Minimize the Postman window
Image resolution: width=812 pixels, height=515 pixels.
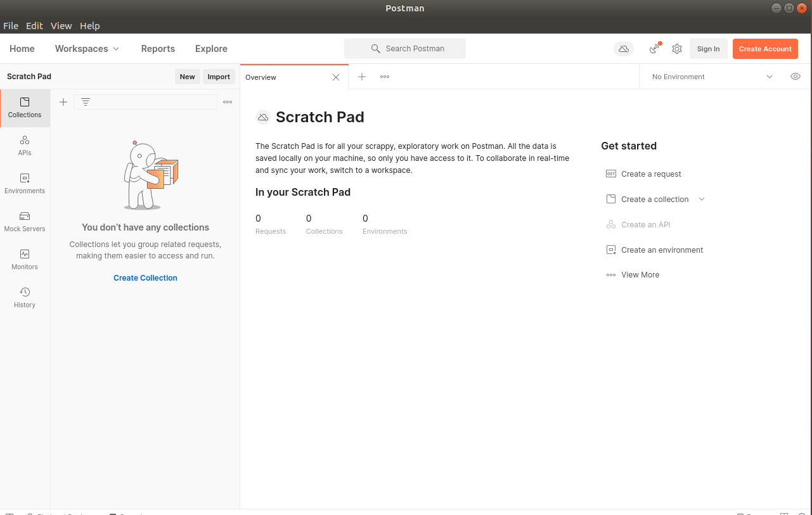pos(777,8)
